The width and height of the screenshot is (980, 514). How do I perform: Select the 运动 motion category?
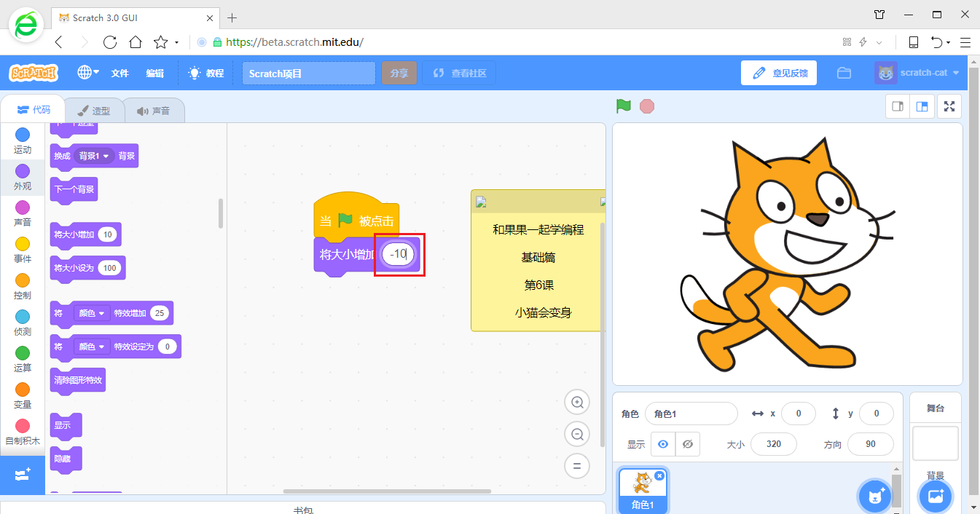(x=23, y=141)
